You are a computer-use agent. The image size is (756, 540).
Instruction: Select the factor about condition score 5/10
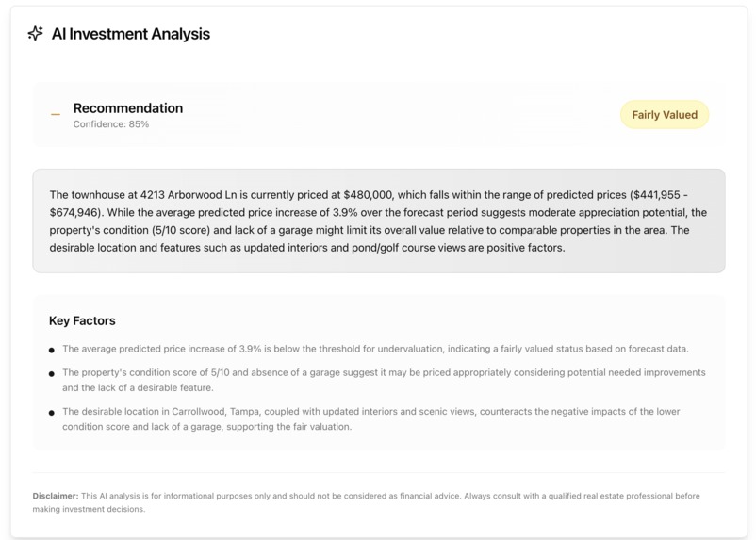coord(384,380)
